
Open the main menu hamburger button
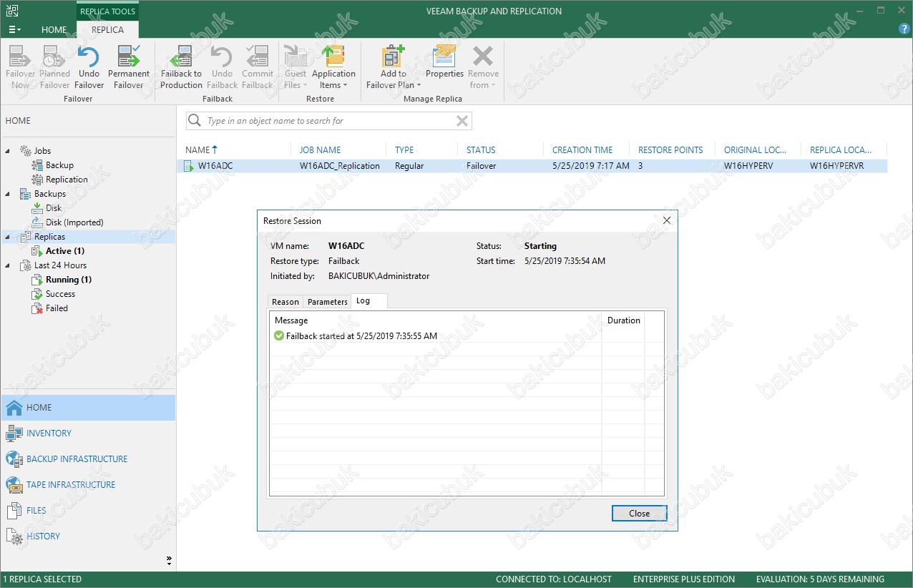(x=14, y=29)
